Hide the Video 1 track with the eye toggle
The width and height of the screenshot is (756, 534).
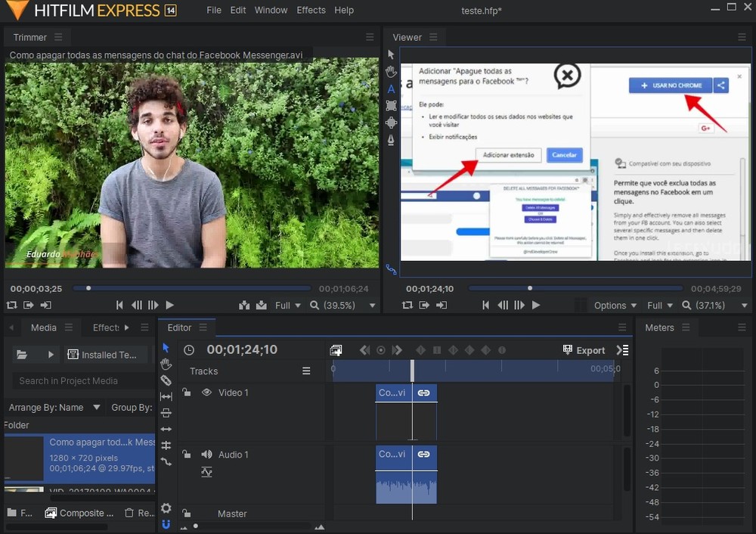pyautogui.click(x=206, y=393)
